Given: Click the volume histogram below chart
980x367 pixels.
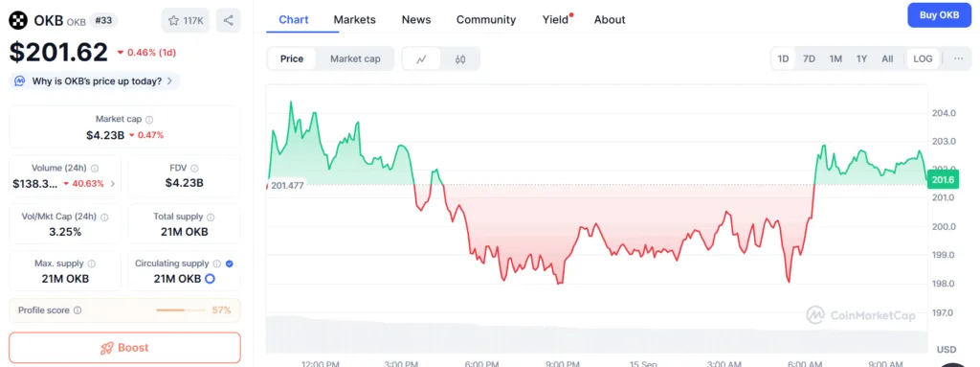Looking at the screenshot, I should [596, 335].
